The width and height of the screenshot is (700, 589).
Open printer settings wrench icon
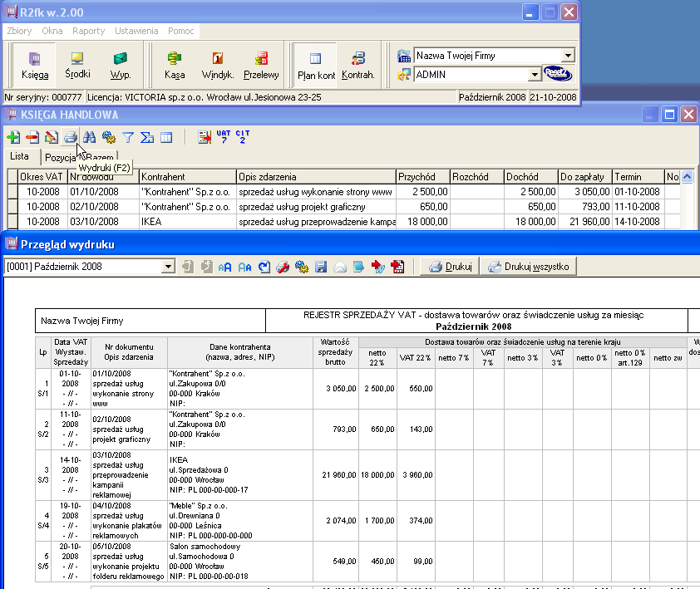point(283,267)
